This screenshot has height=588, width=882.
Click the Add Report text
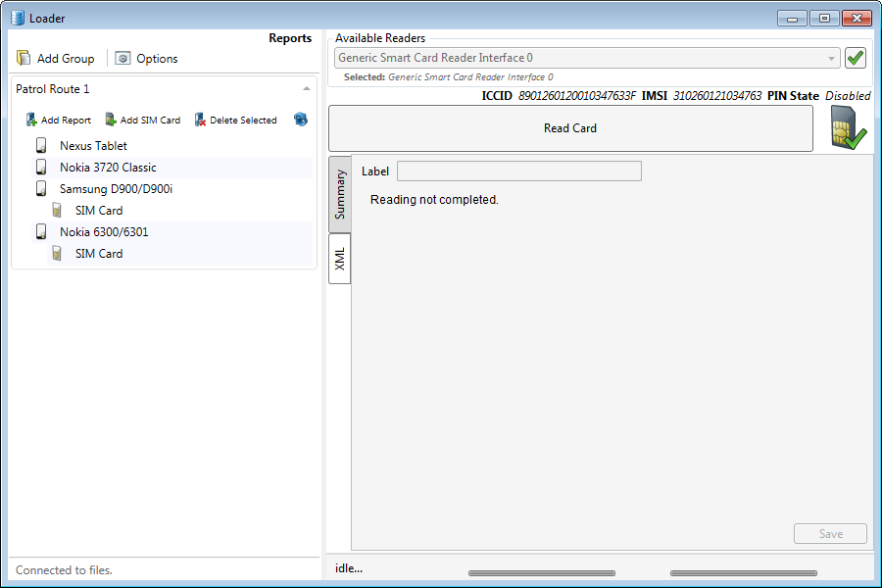pyautogui.click(x=66, y=120)
